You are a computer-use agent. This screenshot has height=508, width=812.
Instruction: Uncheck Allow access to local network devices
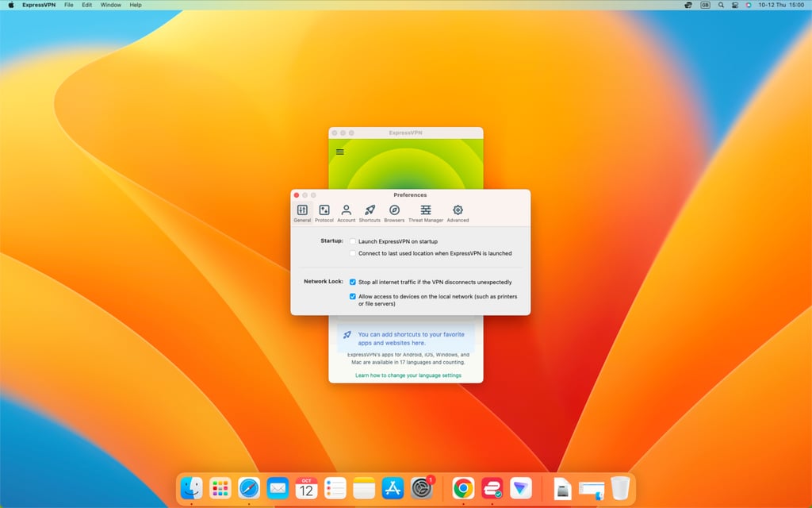click(353, 297)
